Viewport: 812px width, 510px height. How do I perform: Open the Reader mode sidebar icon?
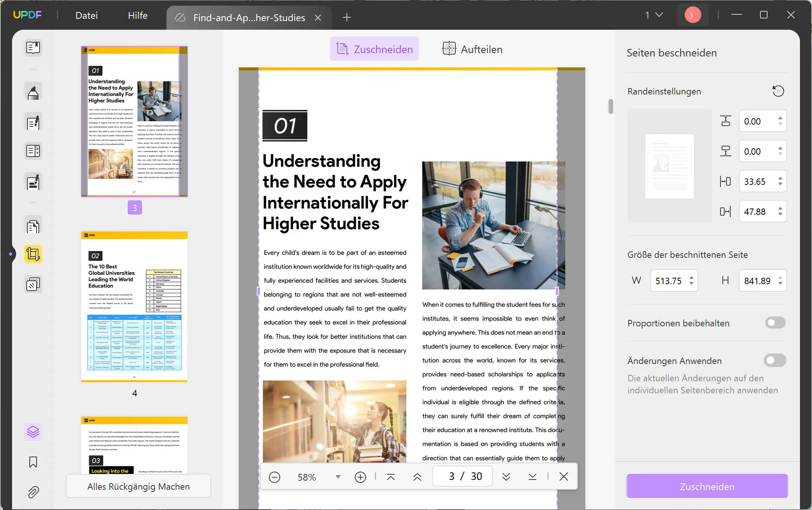click(33, 48)
